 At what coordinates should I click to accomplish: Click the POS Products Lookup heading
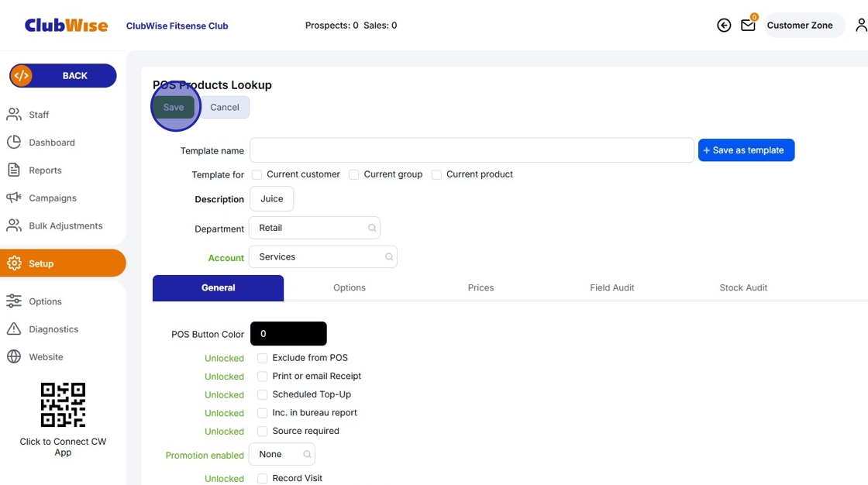[212, 84]
